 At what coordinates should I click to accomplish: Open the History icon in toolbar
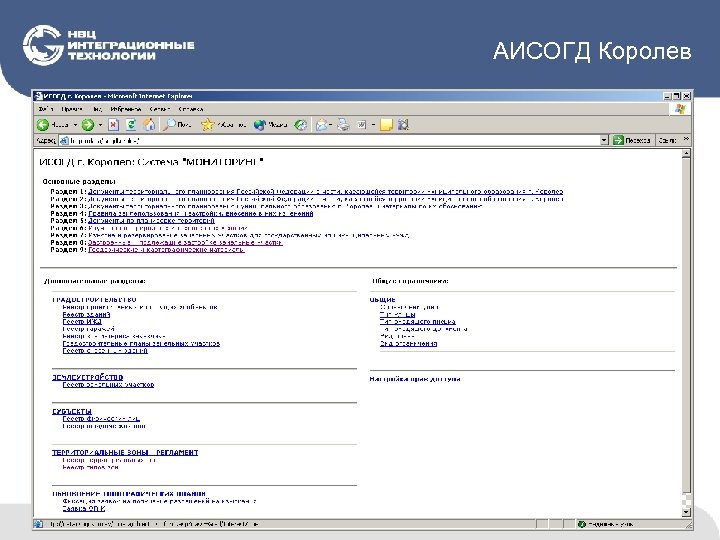pyautogui.click(x=301, y=125)
